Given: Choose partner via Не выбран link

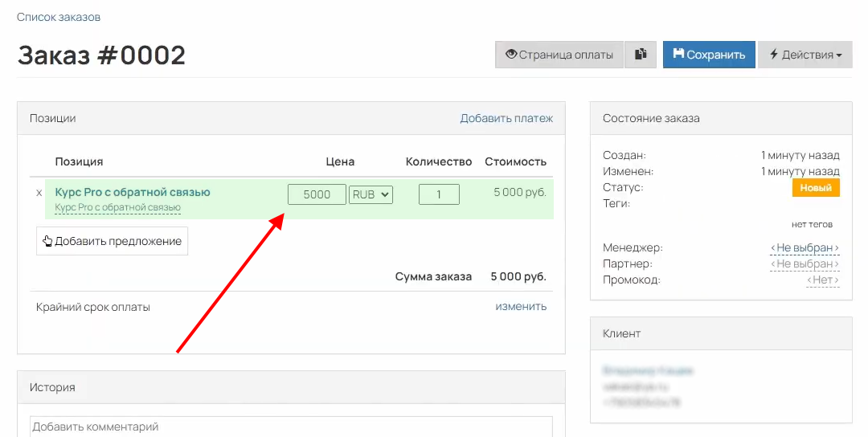Looking at the screenshot, I should [805, 264].
